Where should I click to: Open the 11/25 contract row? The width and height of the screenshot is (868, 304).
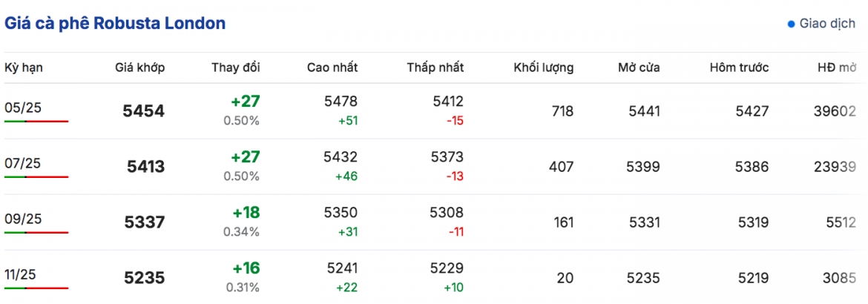point(434,277)
